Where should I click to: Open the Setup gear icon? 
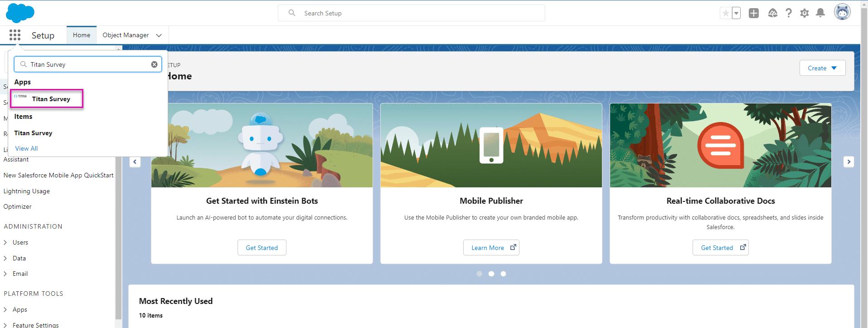(805, 13)
